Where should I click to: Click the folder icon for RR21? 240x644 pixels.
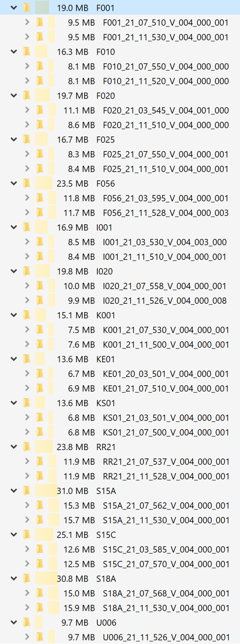26,447
